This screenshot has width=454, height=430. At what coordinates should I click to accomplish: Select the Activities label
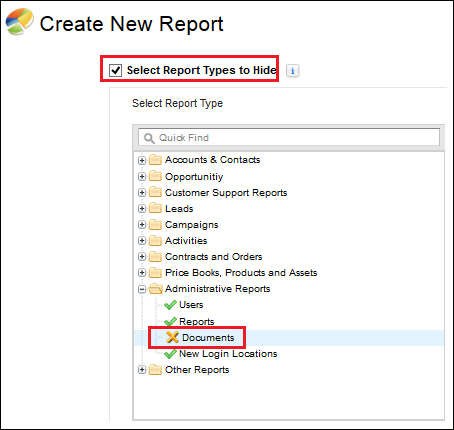coord(186,241)
